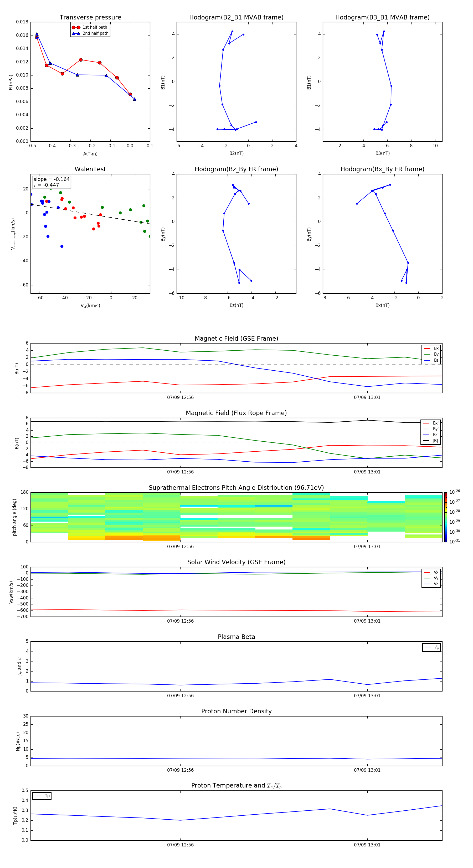Select the "|B|" entry in Flux Rope legend
The width and height of the screenshot is (473, 868).
431,441
